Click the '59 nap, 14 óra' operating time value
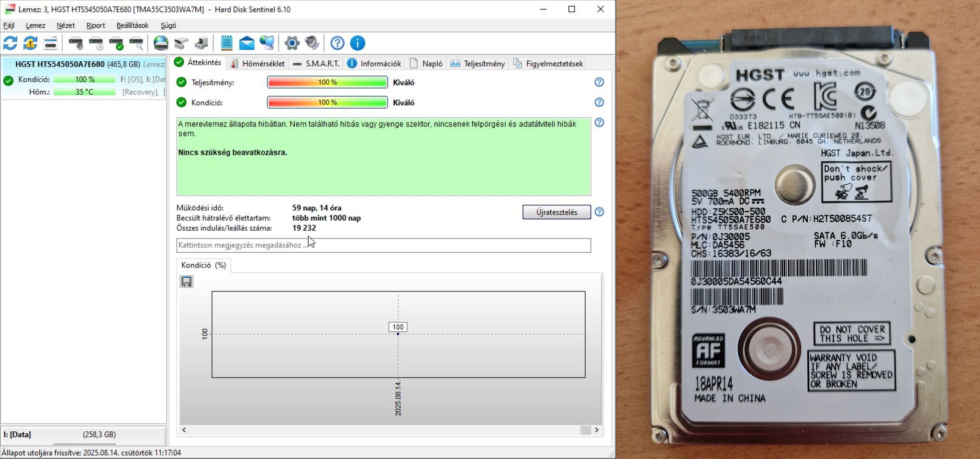The width and height of the screenshot is (980, 459). pyautogui.click(x=317, y=208)
